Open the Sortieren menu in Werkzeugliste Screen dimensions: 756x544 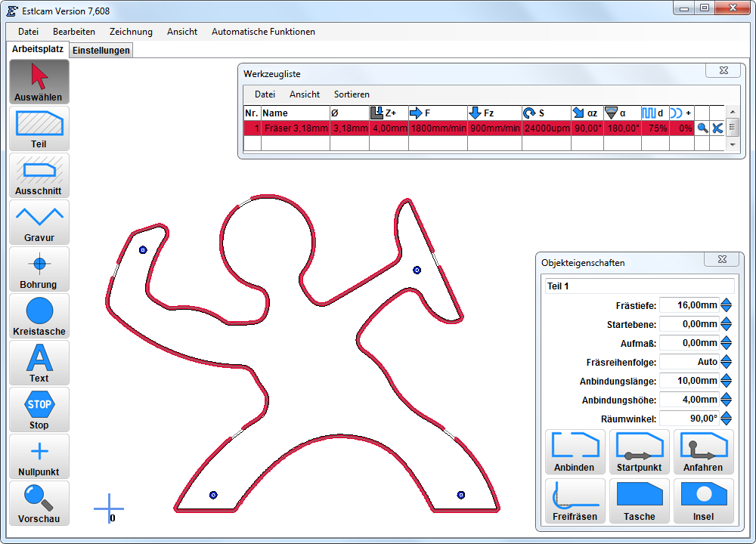tap(352, 94)
